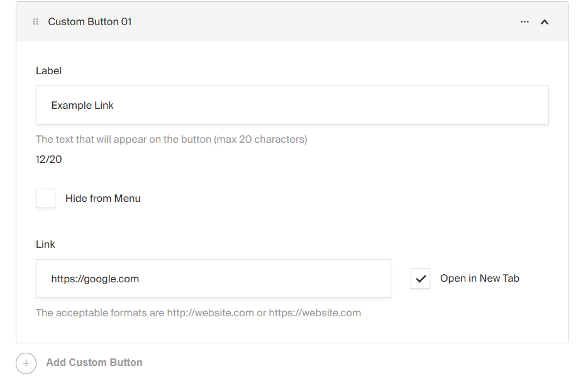Viewport: 588px width, 376px height.
Task: Click the Label heading above the first field
Action: (48, 71)
